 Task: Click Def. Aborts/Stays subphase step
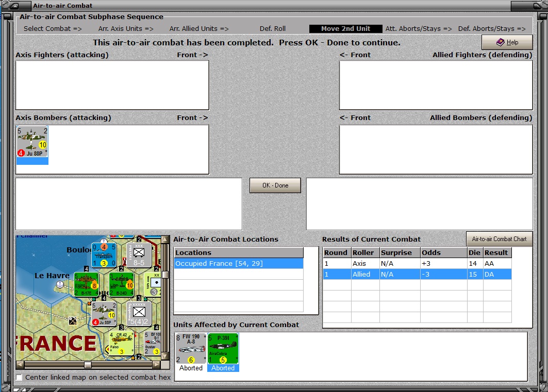click(x=492, y=29)
